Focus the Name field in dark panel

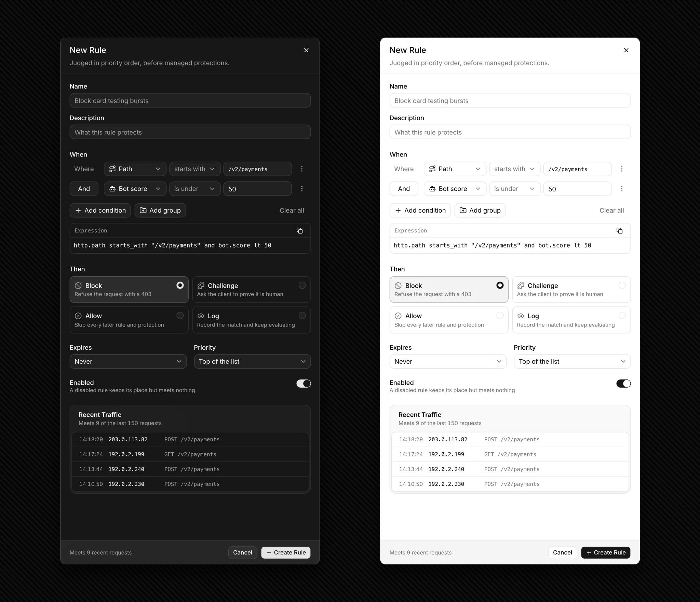190,101
